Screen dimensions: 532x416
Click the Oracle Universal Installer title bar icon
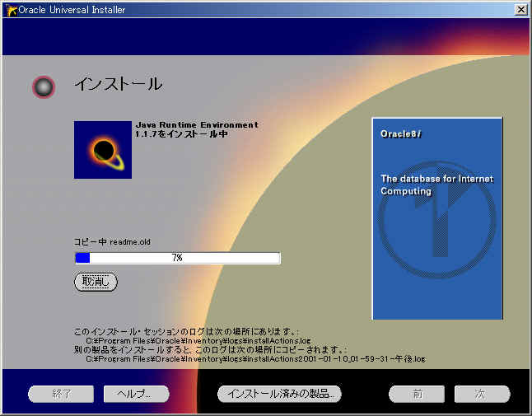11,9
